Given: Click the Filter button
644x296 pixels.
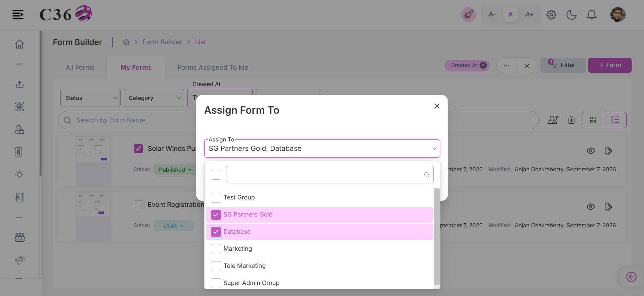Looking at the screenshot, I should (x=563, y=65).
